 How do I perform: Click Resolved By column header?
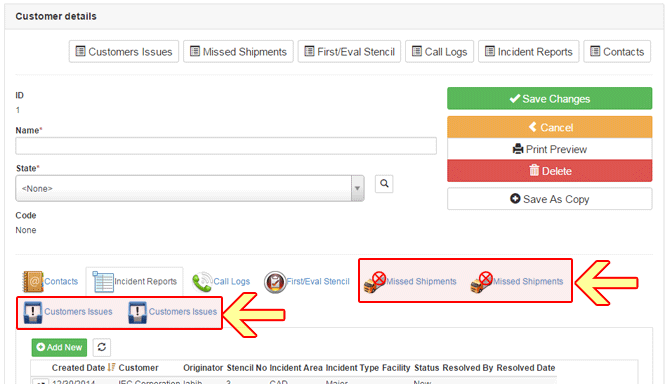(468, 368)
